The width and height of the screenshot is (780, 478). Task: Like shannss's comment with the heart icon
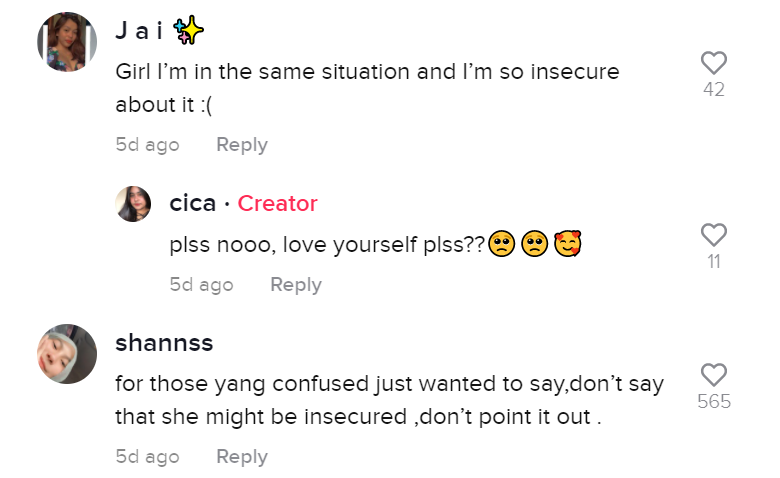tap(713, 375)
